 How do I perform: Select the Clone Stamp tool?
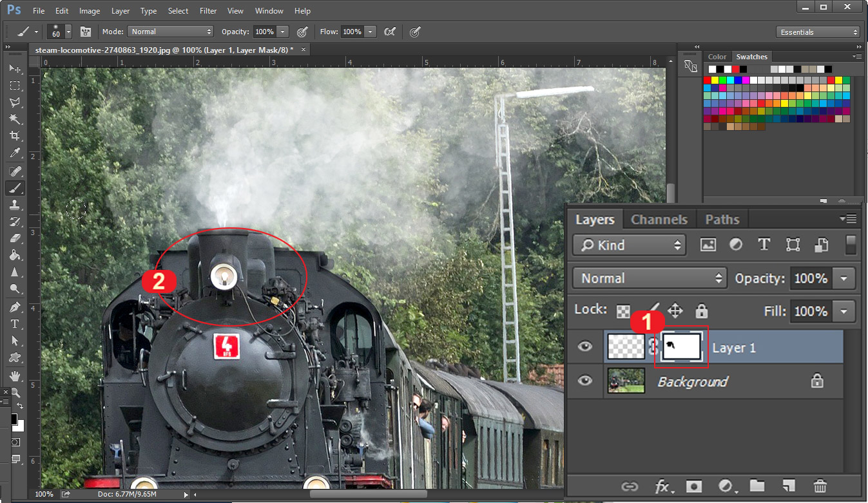[x=15, y=205]
